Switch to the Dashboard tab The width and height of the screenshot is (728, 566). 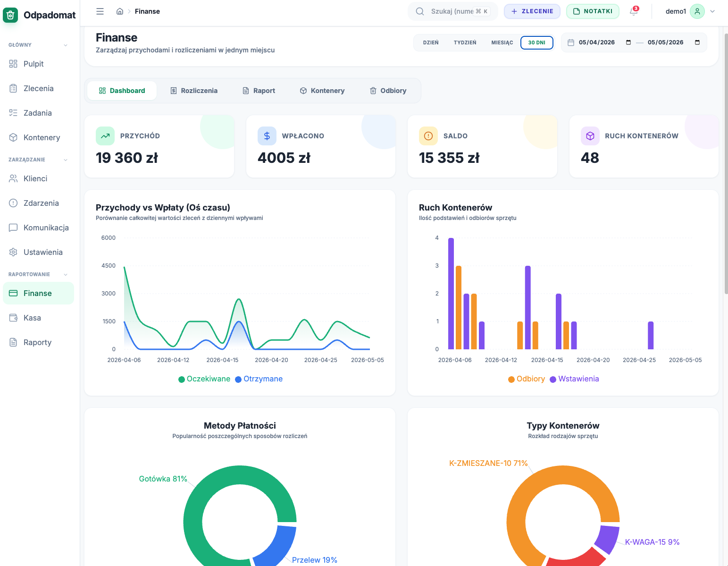[122, 91]
